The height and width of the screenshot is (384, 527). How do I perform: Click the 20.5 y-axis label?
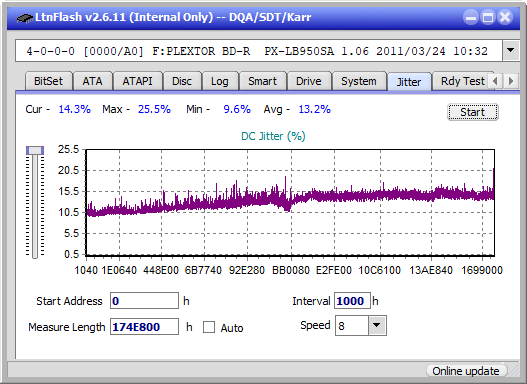(68, 170)
